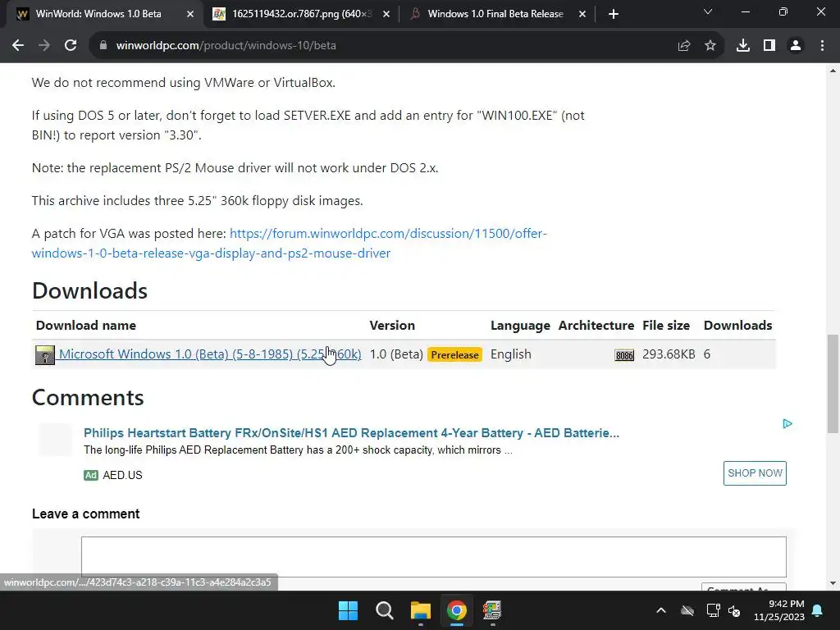The height and width of the screenshot is (630, 840).
Task: Click the 293.68KB file size cell
Action: point(669,354)
